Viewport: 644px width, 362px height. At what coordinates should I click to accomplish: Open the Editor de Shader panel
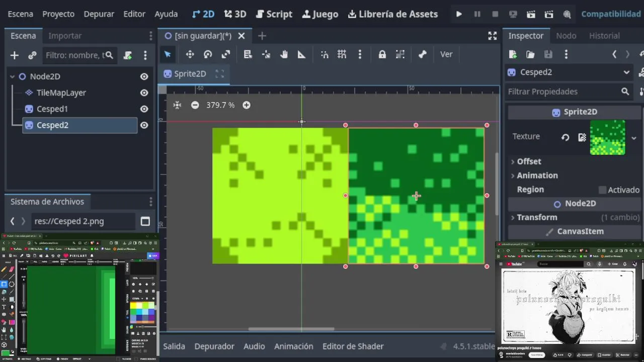(353, 346)
